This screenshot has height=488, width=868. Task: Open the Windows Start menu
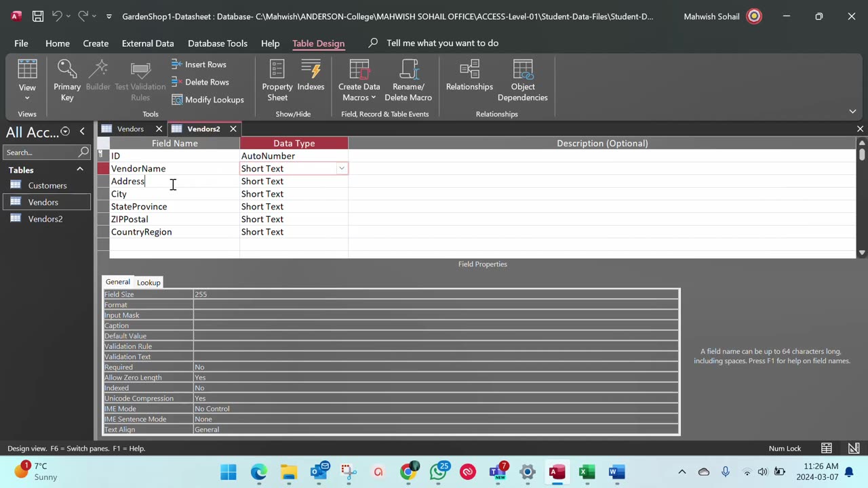tap(229, 472)
